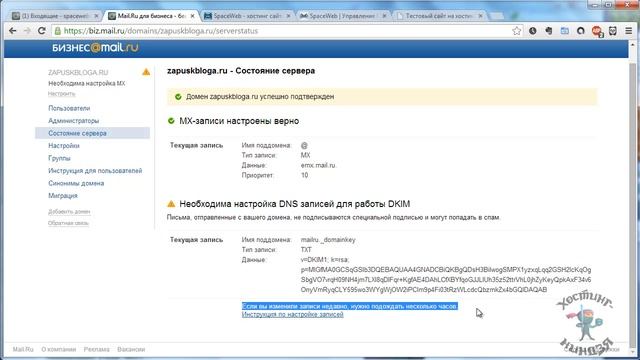Viewport: 640px width, 360px height.
Task: Reload the page with the refresh icon
Action: pyautogui.click(x=41, y=31)
